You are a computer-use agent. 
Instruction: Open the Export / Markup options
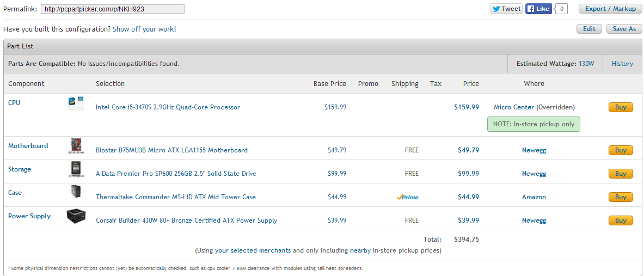pos(610,9)
